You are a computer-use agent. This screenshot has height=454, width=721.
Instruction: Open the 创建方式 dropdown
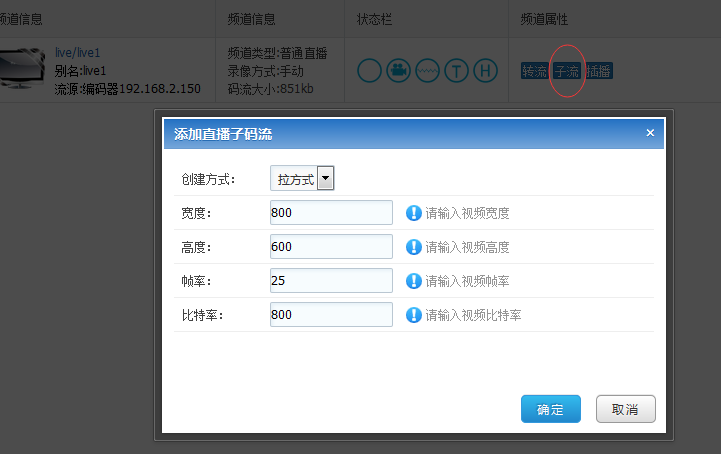point(302,178)
